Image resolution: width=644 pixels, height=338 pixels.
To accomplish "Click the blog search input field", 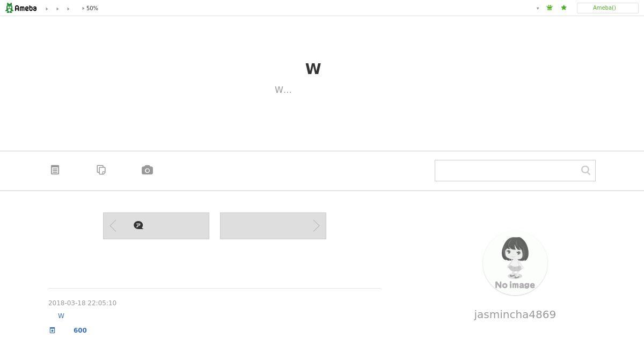I will [x=506, y=171].
